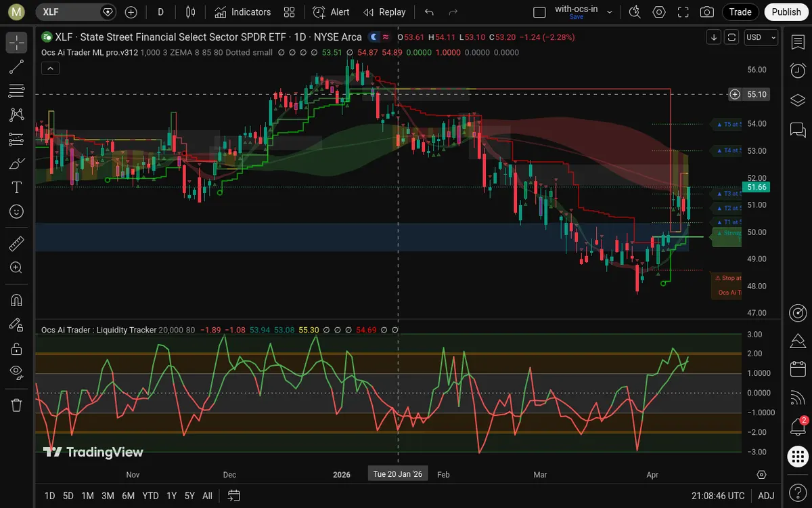Open the watchlist panel
Screen dimensions: 812x508
click(x=798, y=42)
